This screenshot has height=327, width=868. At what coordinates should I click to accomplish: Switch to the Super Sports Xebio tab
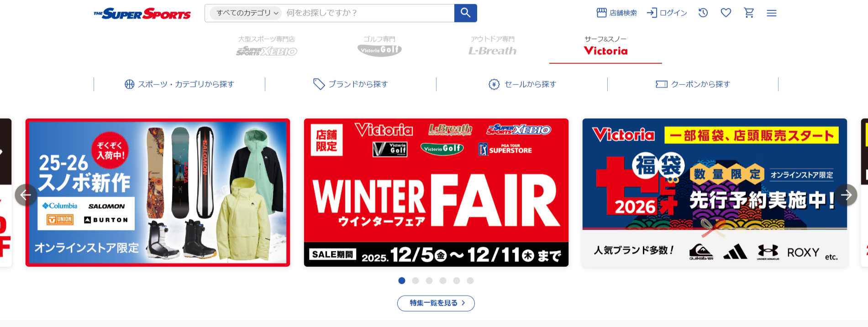(267, 46)
